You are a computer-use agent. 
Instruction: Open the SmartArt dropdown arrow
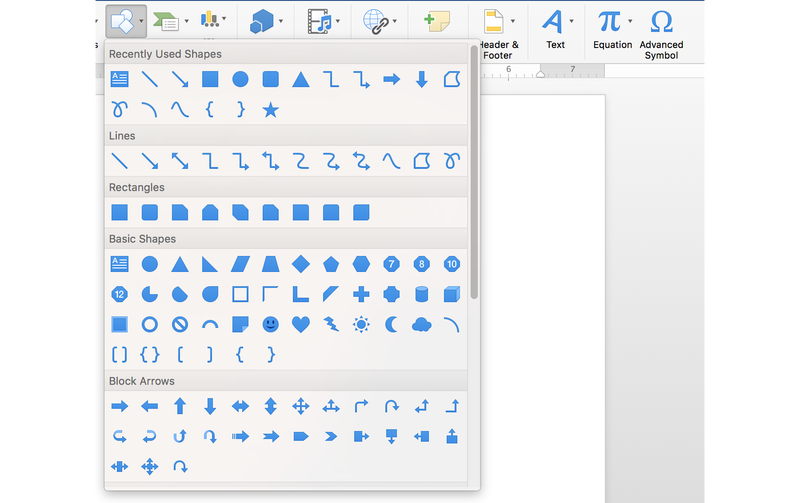[187, 21]
